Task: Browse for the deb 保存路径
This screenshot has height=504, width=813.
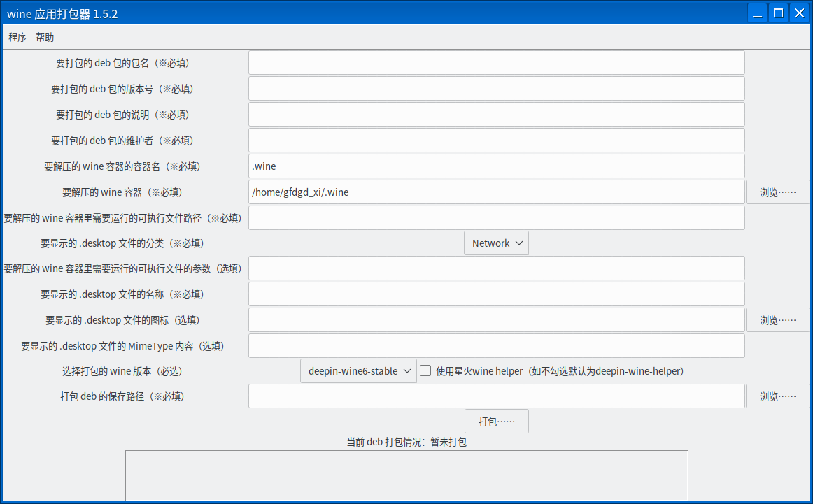Action: 778,396
